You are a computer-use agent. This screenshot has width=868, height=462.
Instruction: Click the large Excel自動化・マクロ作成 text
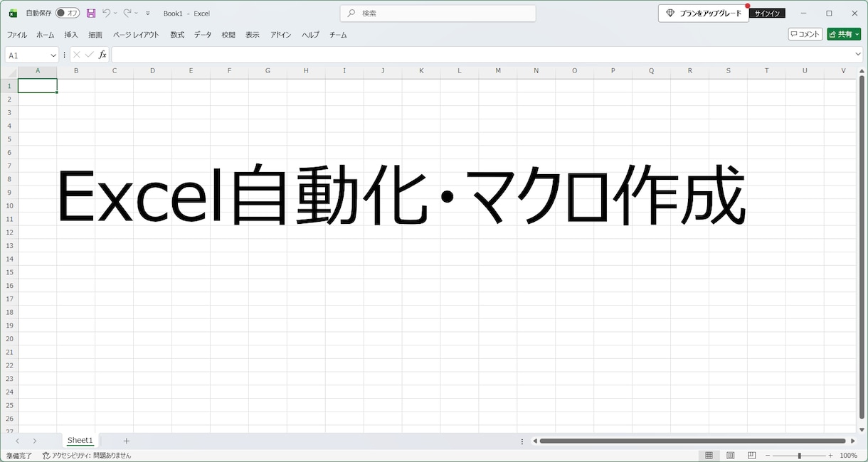click(x=401, y=196)
